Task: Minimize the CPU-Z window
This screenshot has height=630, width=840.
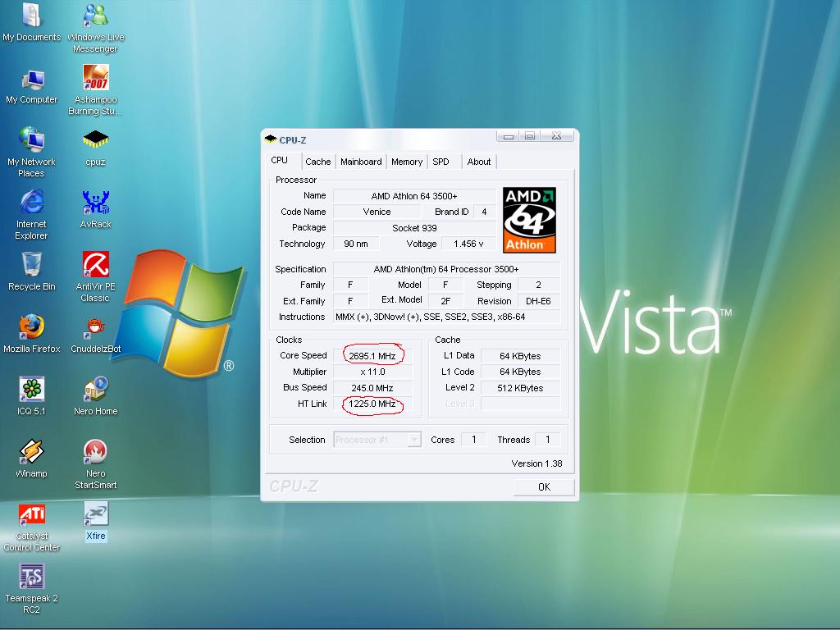Action: pos(508,136)
